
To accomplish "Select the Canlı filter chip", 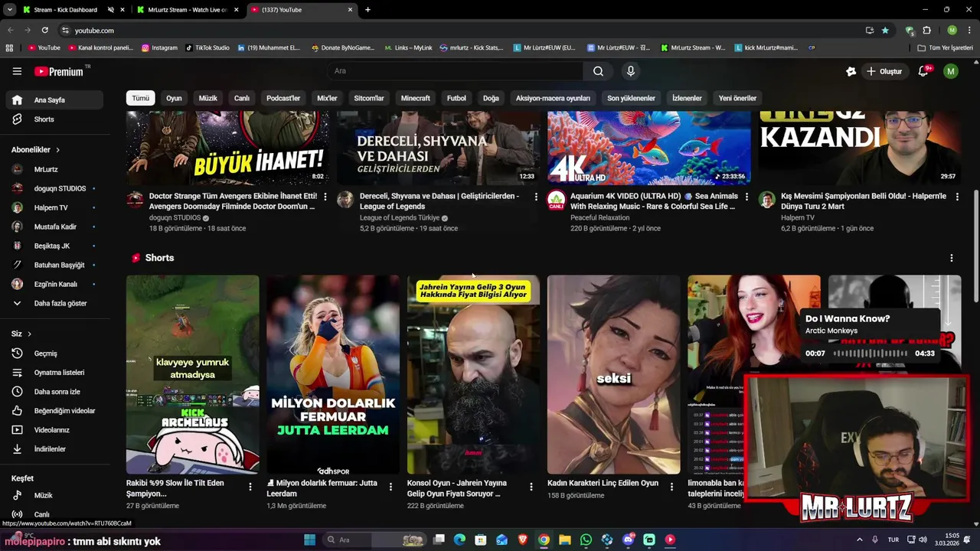I will pos(242,98).
